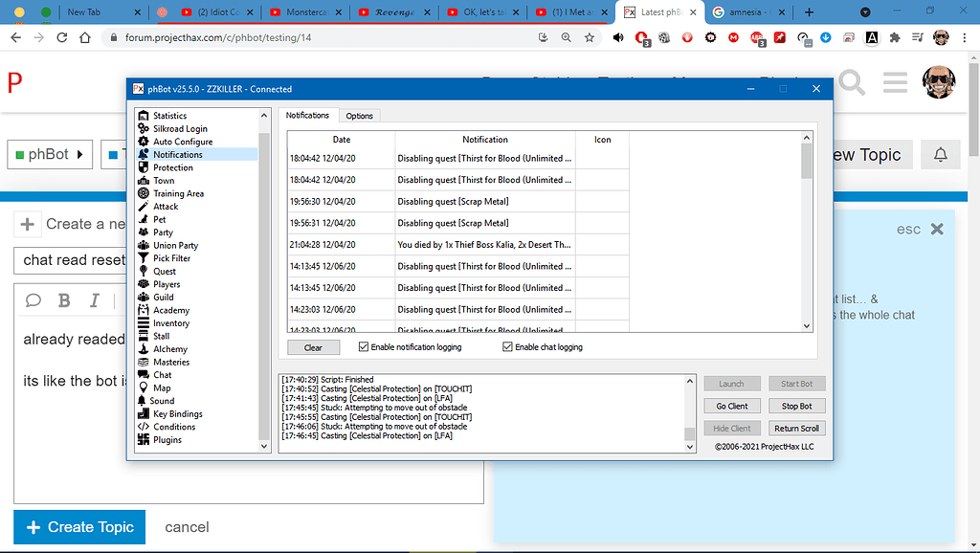Select the Notifications tab

tap(307, 115)
